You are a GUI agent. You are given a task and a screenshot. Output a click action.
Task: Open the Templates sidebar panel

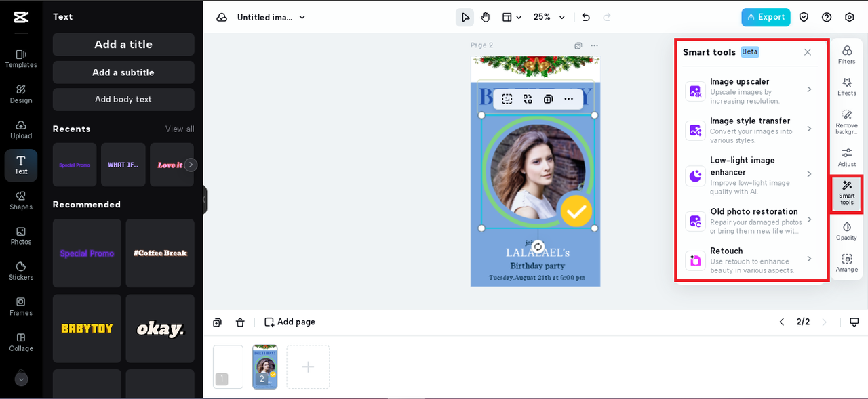pos(21,58)
